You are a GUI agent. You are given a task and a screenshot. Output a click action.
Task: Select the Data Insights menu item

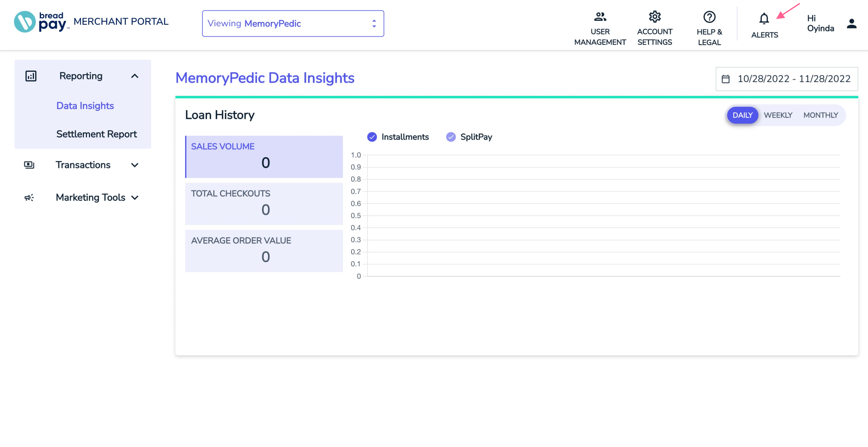(x=85, y=106)
